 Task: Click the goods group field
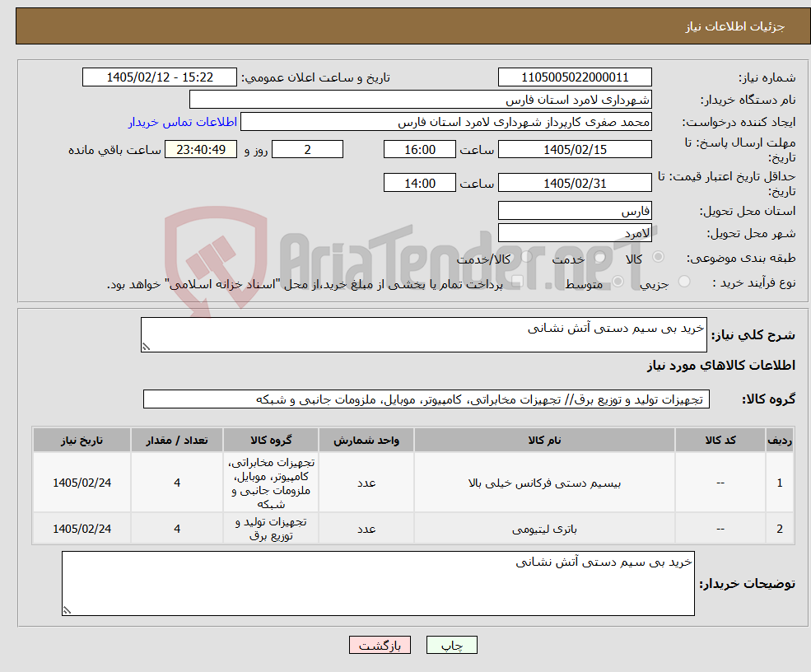click(426, 399)
